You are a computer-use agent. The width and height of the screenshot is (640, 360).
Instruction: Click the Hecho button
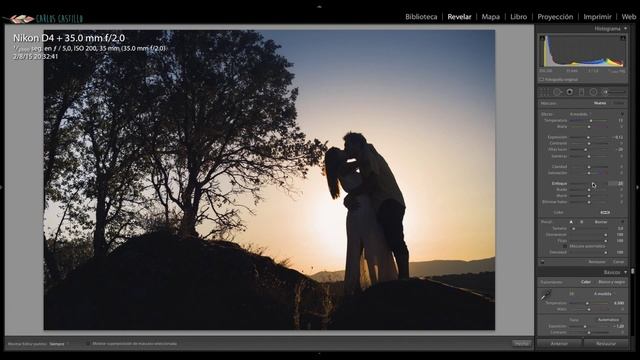(x=522, y=344)
